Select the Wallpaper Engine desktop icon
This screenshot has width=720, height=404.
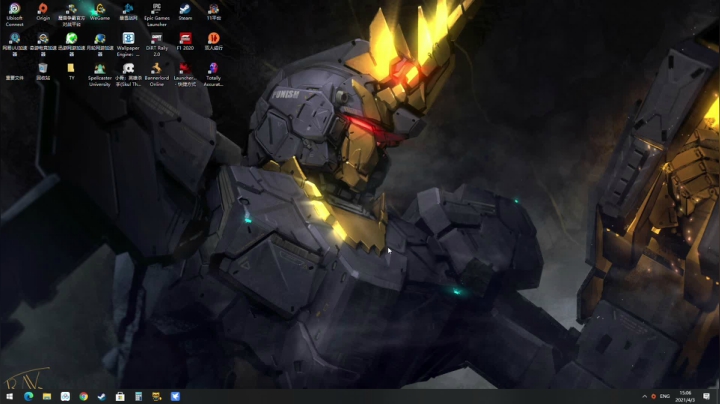point(128,44)
